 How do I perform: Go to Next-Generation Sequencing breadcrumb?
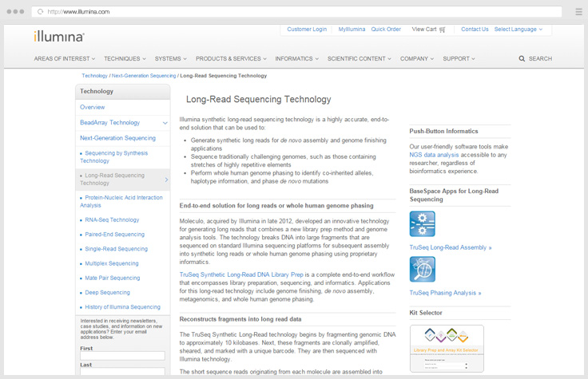(144, 76)
